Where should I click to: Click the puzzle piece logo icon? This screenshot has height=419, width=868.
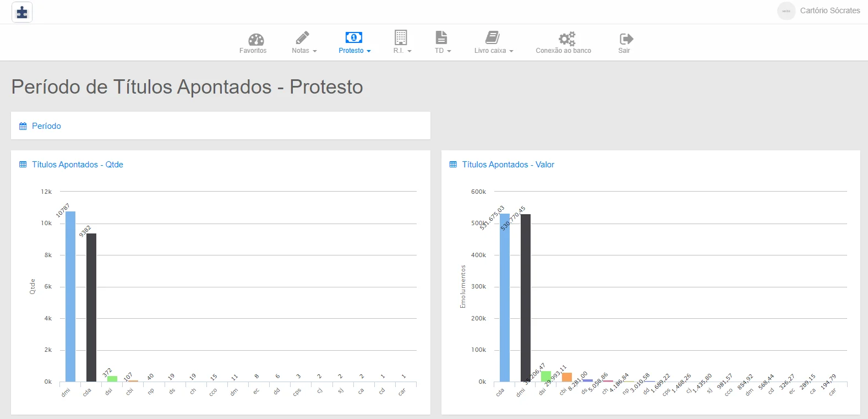coord(22,12)
